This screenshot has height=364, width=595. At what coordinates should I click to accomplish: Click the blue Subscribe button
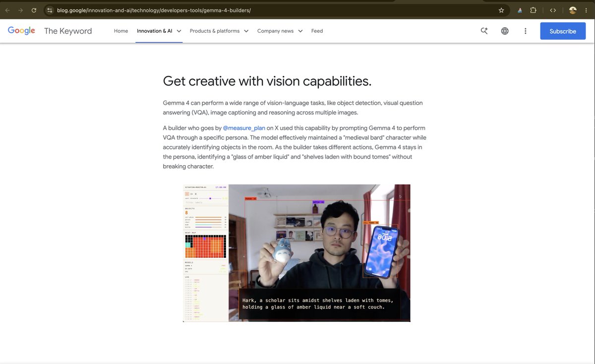[563, 31]
